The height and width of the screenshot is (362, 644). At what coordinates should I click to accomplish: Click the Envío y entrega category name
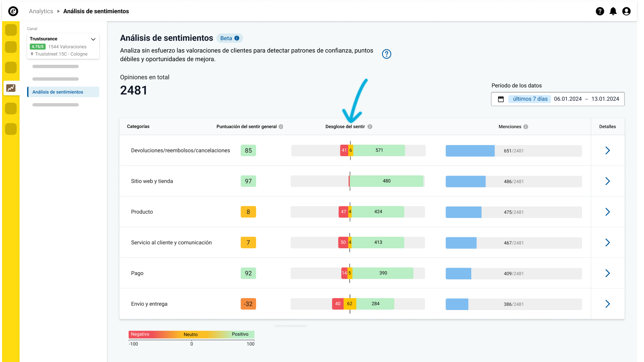tap(149, 304)
